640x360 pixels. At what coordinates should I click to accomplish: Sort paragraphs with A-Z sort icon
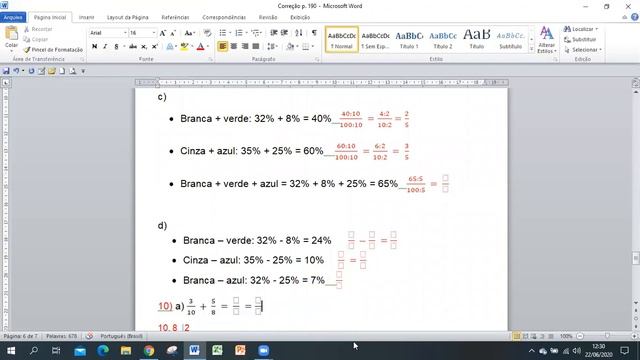[299, 33]
